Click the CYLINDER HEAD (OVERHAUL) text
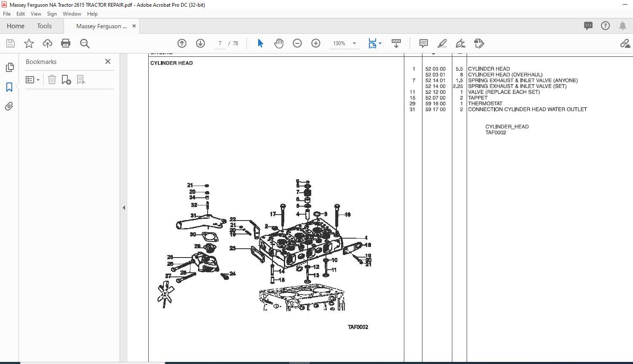Screen dimensions: 633x364 tap(505, 74)
